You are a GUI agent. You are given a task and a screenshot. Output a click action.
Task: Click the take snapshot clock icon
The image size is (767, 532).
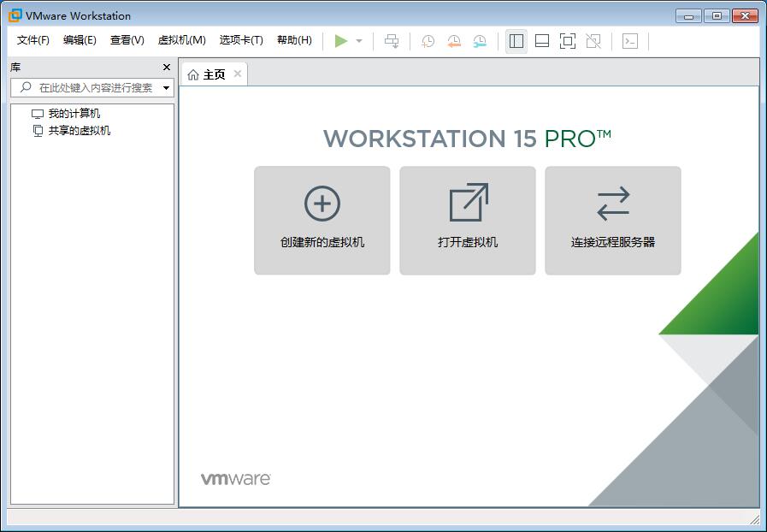pyautogui.click(x=428, y=41)
